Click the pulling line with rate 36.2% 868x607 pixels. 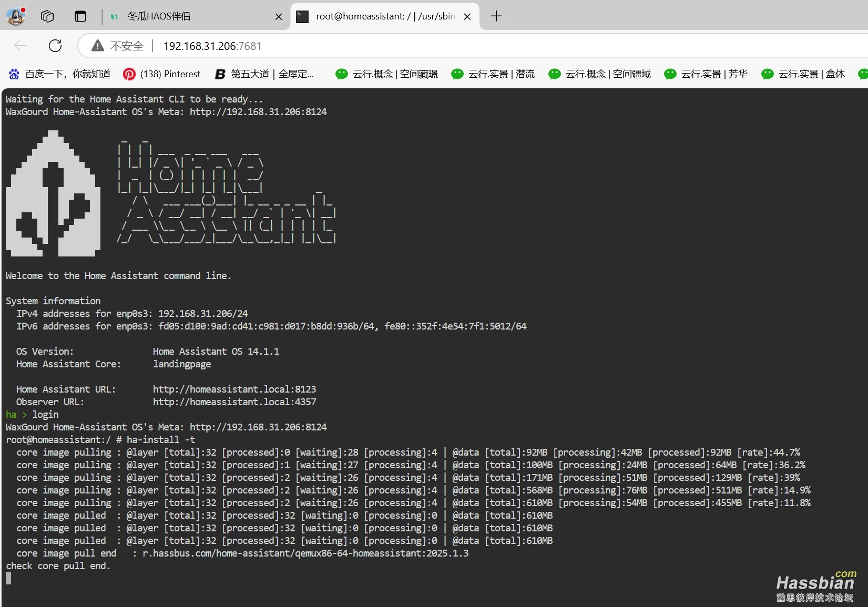pyautogui.click(x=411, y=465)
